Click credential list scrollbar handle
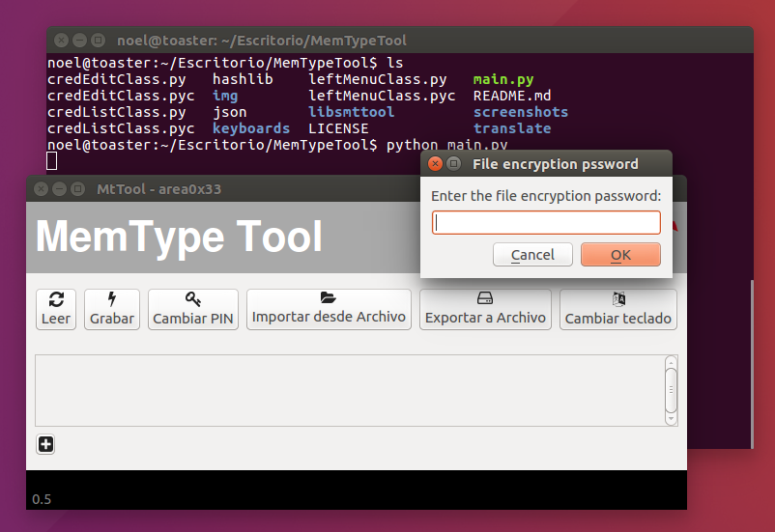The image size is (775, 532). pyautogui.click(x=671, y=390)
